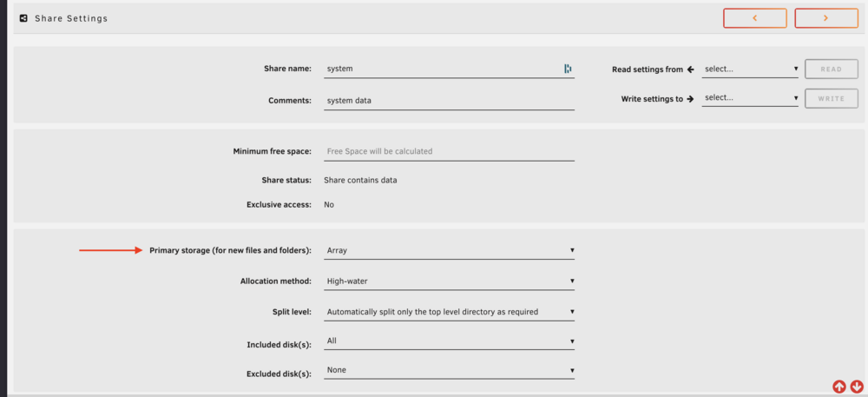This screenshot has height=397, width=868.
Task: Click the 'Comments:' label
Action: (290, 101)
